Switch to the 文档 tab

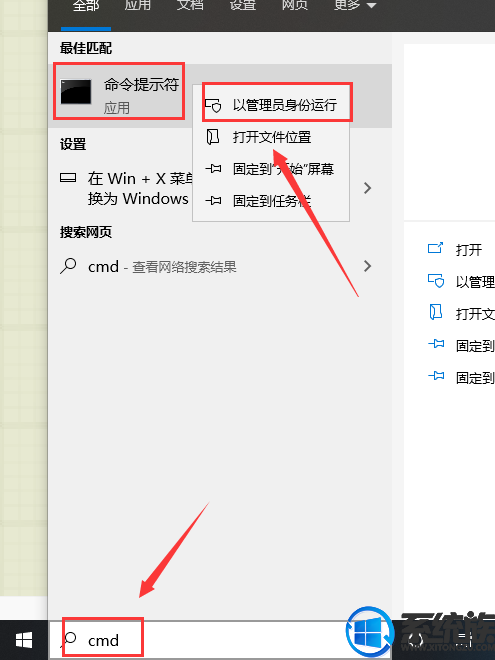tap(190, 5)
